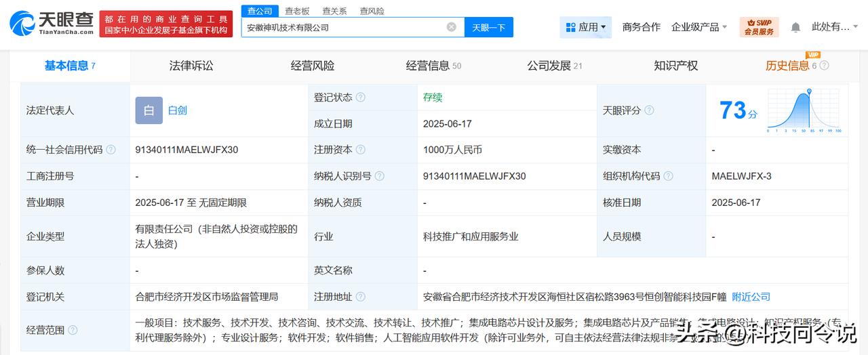Image resolution: width=868 pixels, height=355 pixels.
Task: Open legal representative 白剑 link
Action: [x=178, y=110]
